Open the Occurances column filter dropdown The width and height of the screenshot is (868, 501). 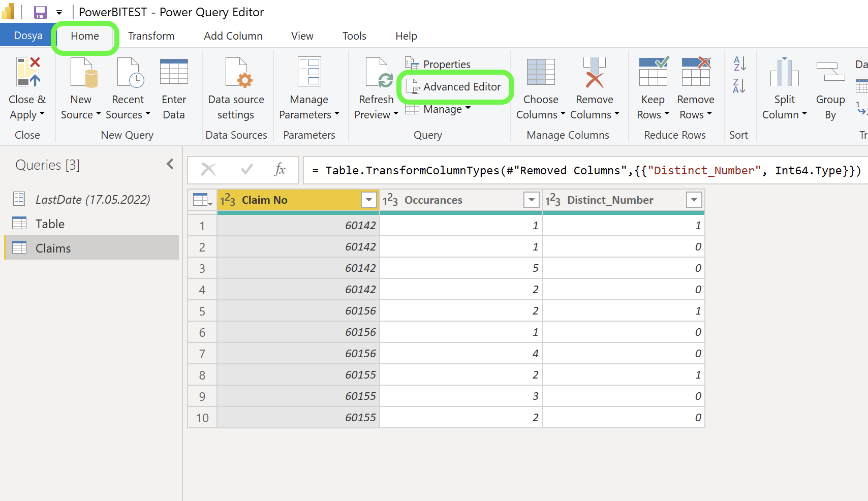(532, 200)
